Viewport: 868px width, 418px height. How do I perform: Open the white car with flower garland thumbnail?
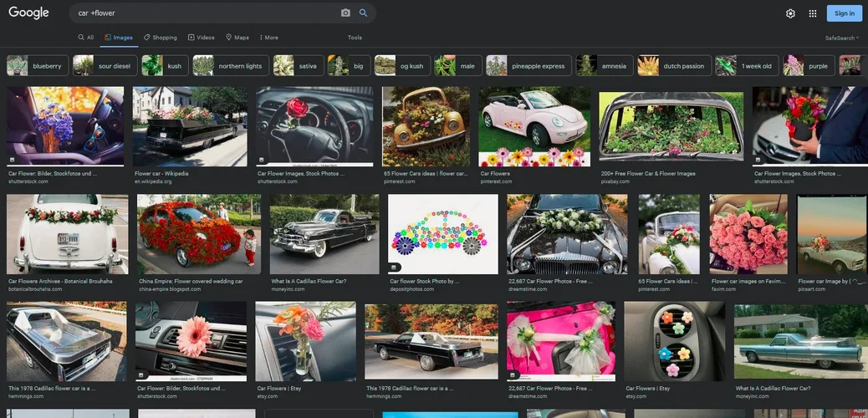coord(68,234)
